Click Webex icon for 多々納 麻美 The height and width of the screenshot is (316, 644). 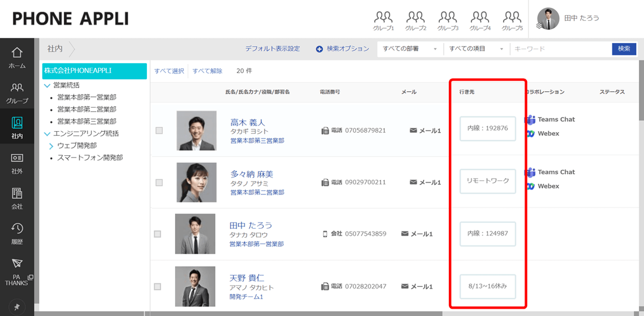coord(530,186)
